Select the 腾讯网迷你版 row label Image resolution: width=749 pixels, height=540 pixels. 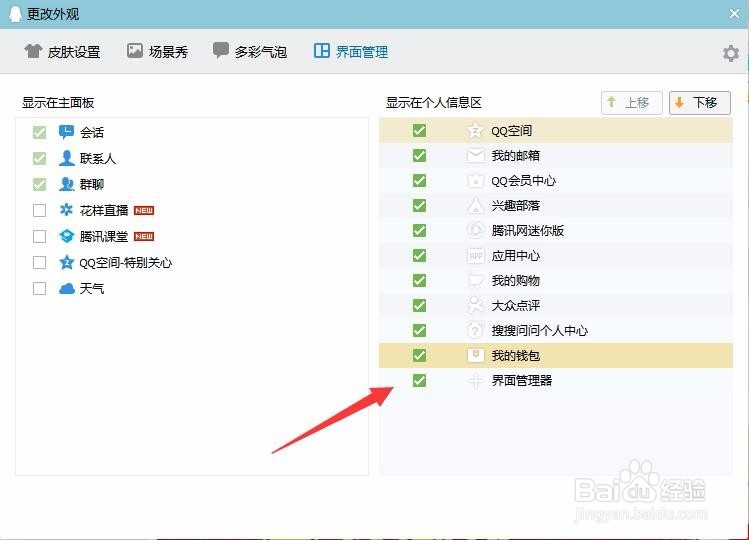pyautogui.click(x=528, y=231)
